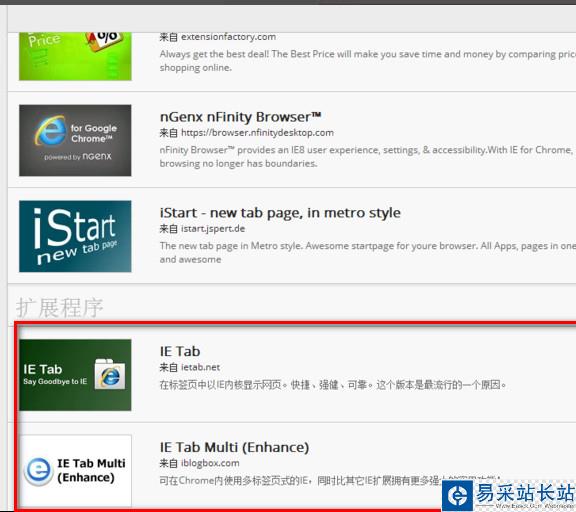Screen dimensions: 576x512
Task: Click the nFinity Browser description text
Action: pyautogui.click(x=367, y=157)
